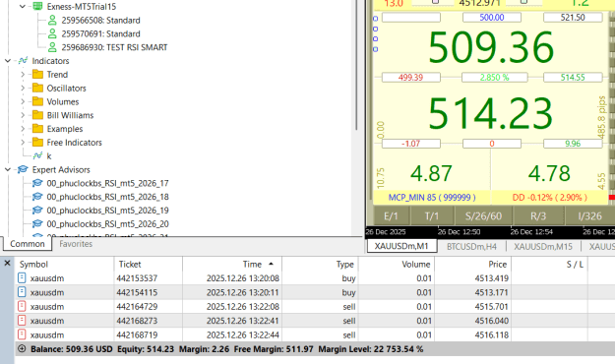This screenshot has height=364, width=615.
Task: Click the Expert Advisors graduation cap icon
Action: tap(23, 169)
